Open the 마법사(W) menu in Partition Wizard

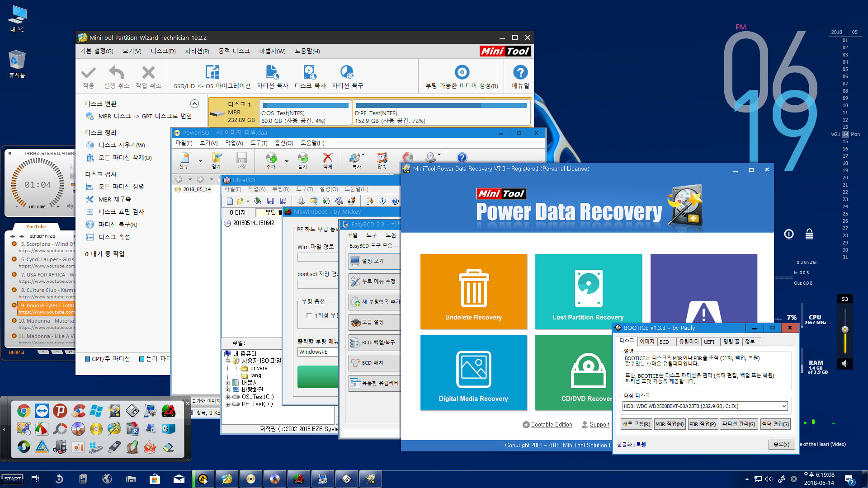(x=272, y=51)
